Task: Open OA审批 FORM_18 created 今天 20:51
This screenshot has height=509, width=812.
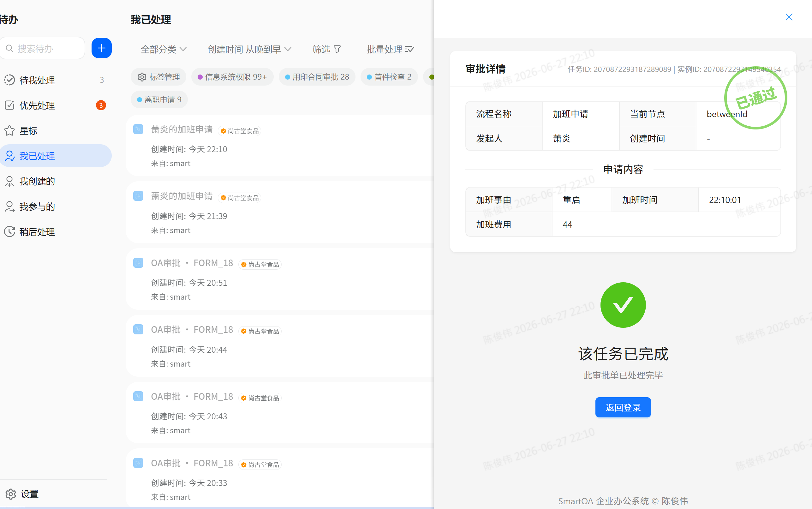Action: tap(280, 279)
